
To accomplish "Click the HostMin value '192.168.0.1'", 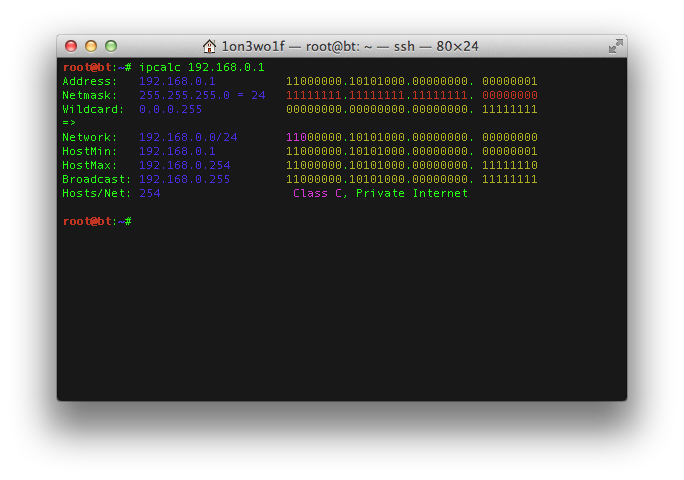I will (x=177, y=151).
